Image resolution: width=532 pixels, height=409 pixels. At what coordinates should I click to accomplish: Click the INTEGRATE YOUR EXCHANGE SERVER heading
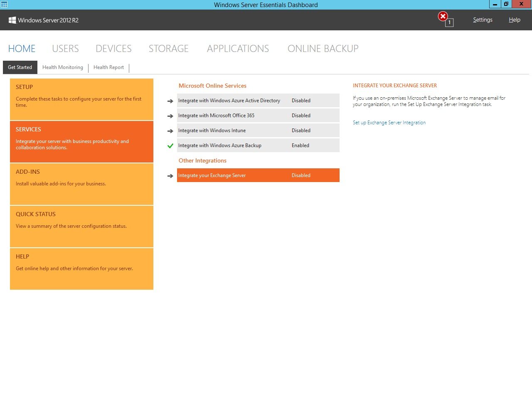395,86
